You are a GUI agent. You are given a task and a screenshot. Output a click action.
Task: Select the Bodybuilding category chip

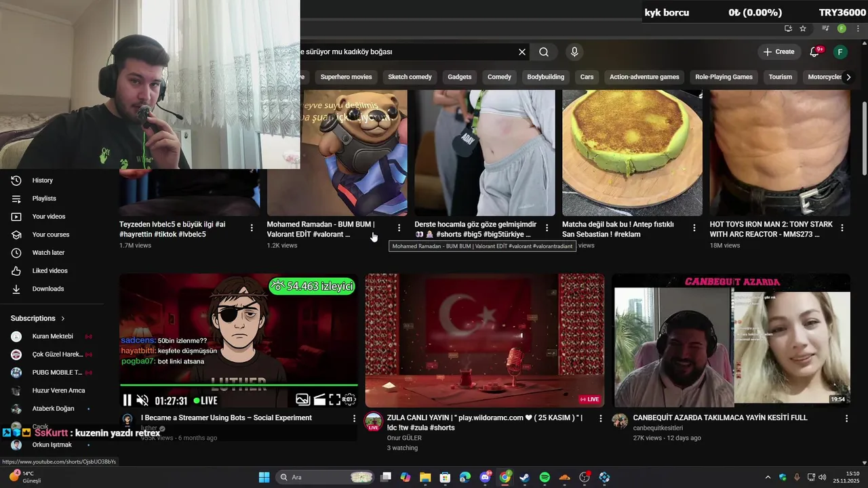[545, 77]
